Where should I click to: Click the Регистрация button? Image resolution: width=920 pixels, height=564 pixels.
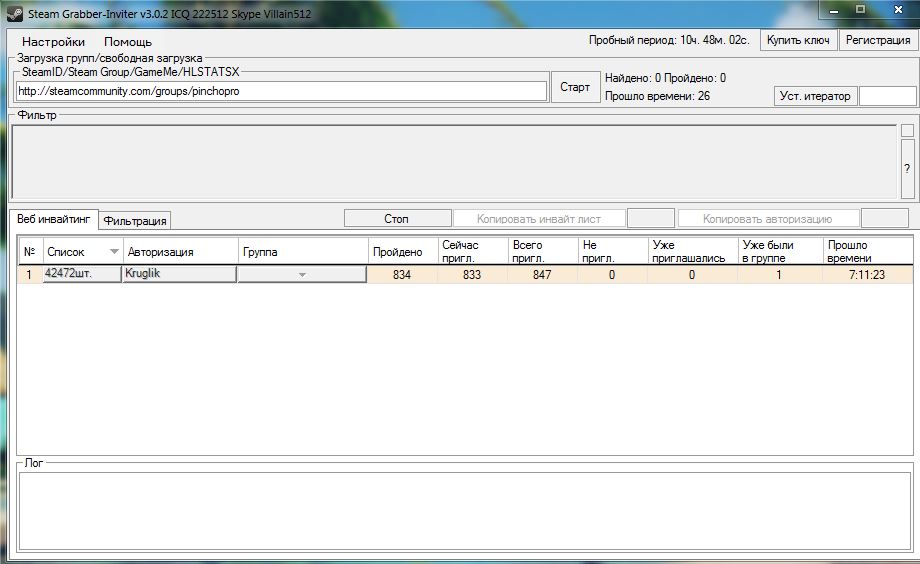click(x=878, y=40)
